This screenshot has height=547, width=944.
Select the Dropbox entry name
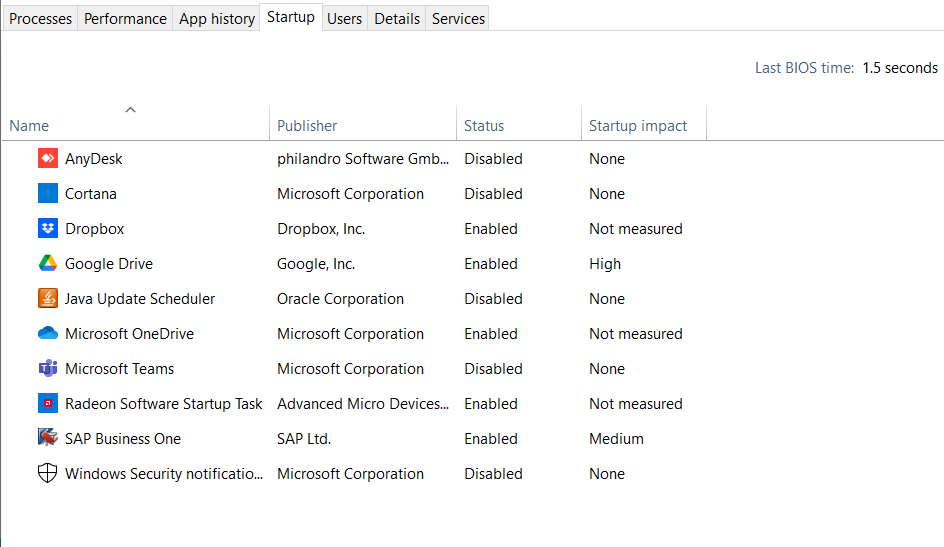(x=95, y=229)
